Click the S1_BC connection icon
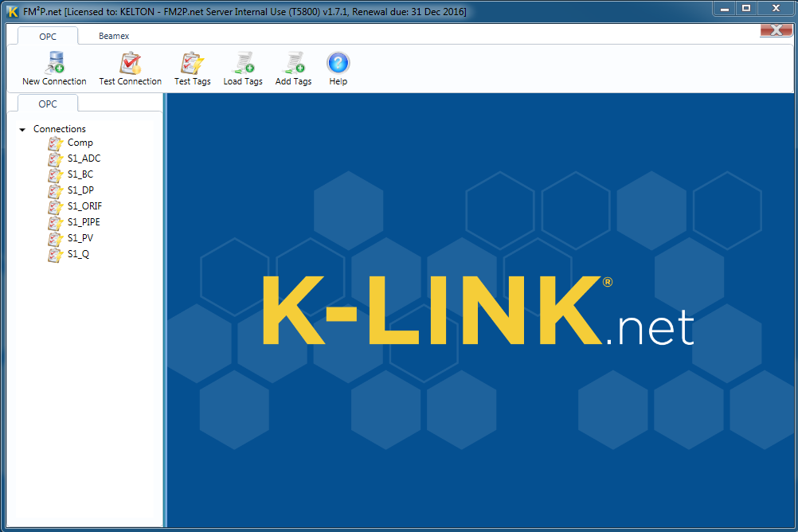This screenshot has height=532, width=798. click(x=56, y=175)
